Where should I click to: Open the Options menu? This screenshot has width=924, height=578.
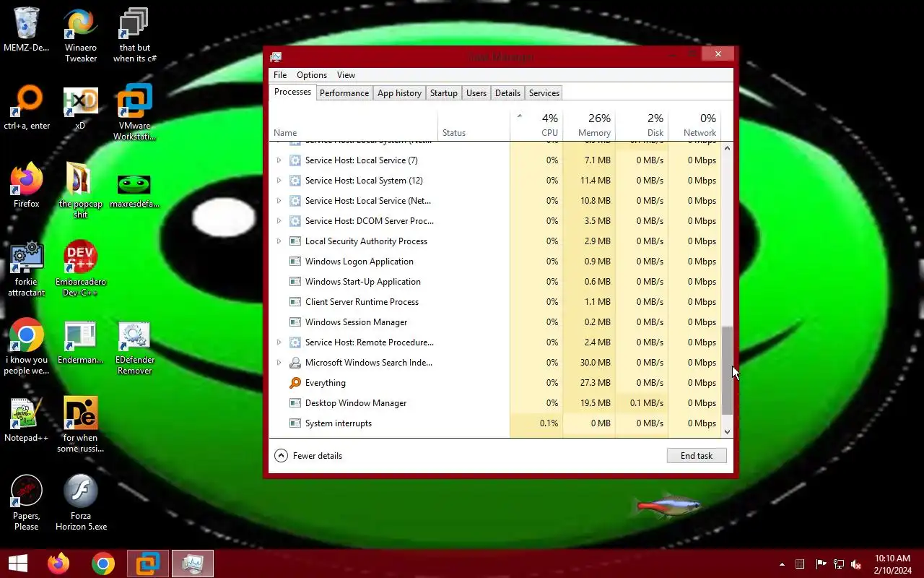[x=312, y=75]
